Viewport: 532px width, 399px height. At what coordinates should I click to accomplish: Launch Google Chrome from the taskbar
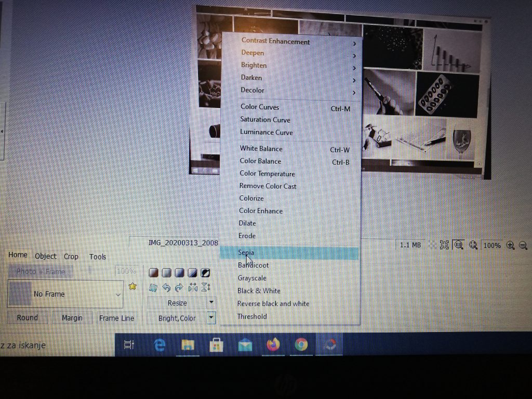coord(301,345)
